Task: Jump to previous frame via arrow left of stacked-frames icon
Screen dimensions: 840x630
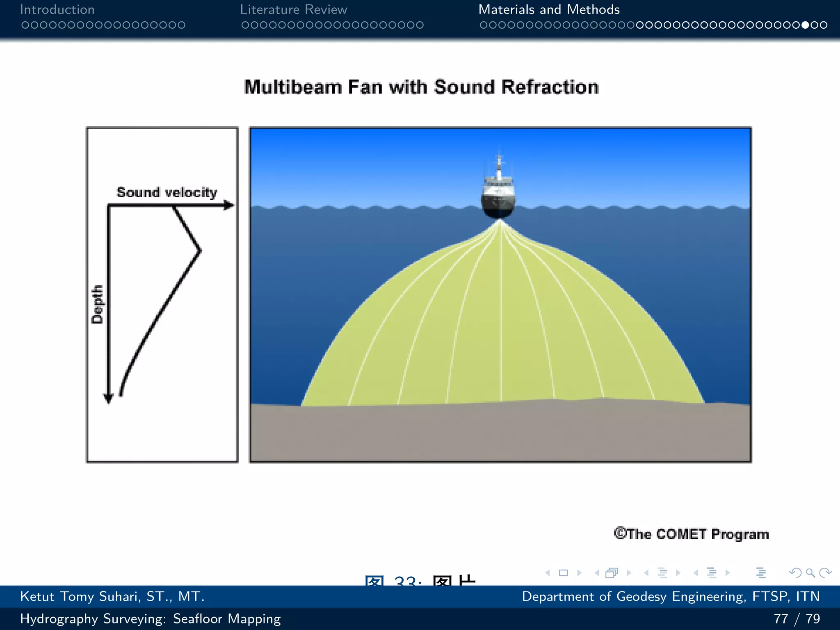Action: tap(597, 573)
